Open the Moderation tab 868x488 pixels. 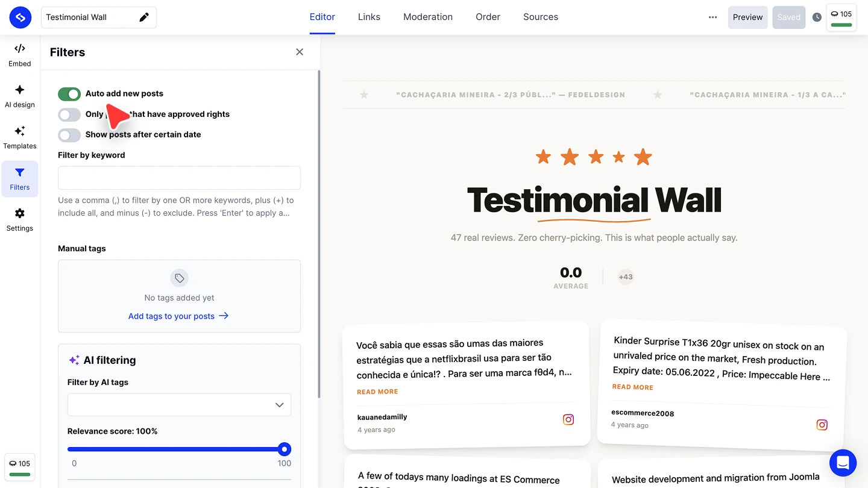click(428, 17)
